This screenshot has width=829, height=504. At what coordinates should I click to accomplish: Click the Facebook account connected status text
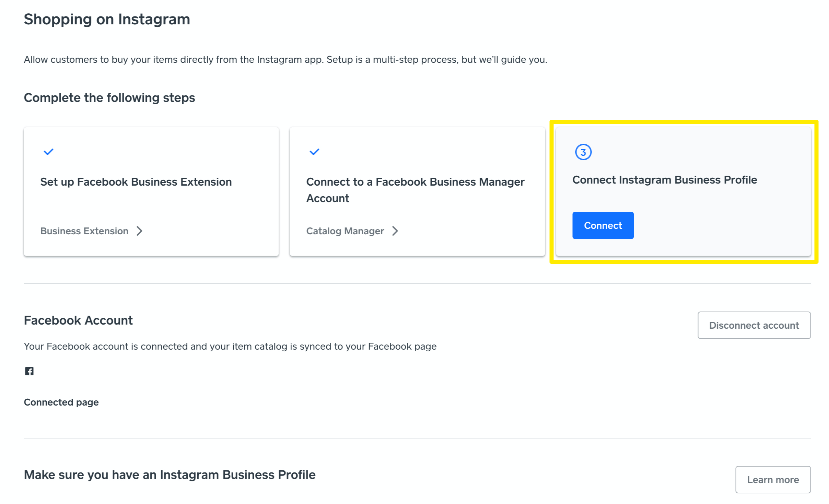click(230, 346)
